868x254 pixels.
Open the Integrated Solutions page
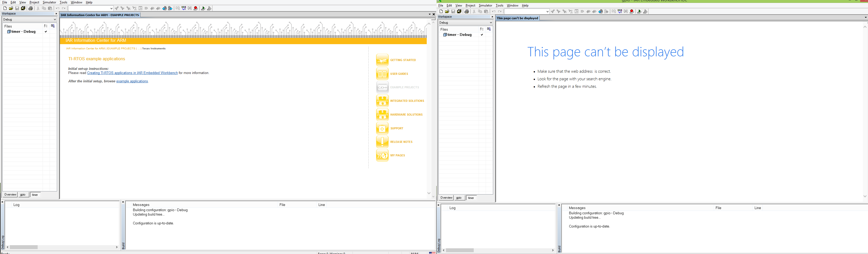(x=400, y=101)
